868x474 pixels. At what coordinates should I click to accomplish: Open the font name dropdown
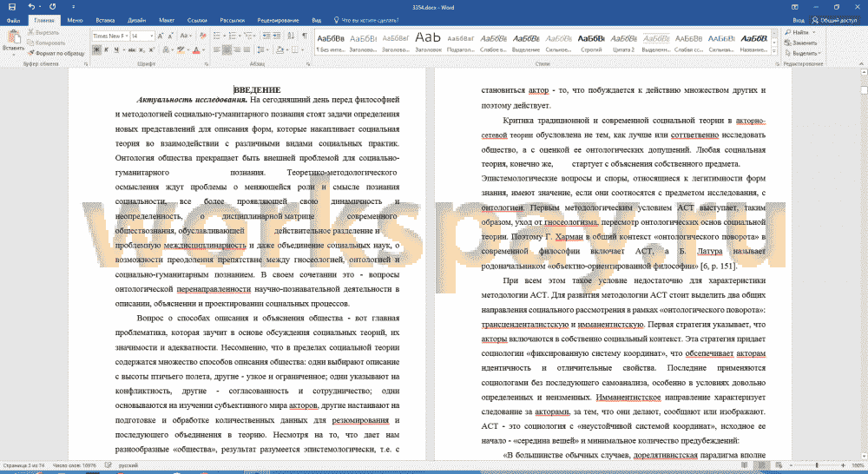[x=127, y=36]
